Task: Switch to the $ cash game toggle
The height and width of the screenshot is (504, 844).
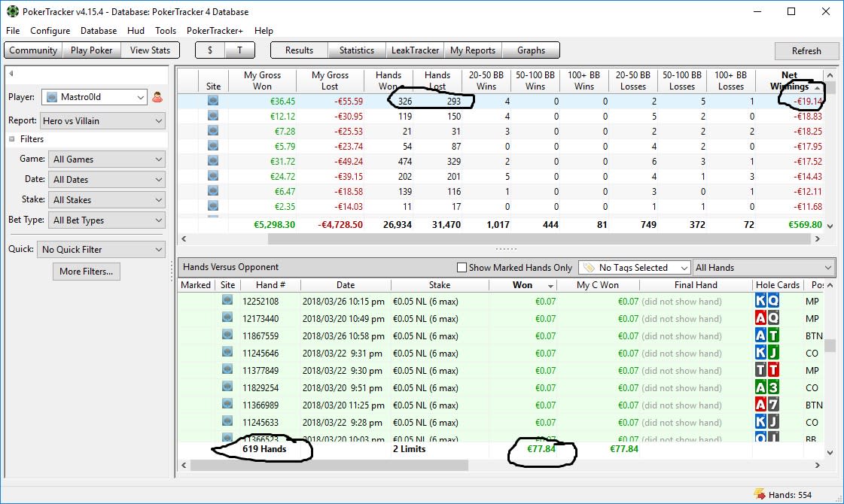Action: 210,50
